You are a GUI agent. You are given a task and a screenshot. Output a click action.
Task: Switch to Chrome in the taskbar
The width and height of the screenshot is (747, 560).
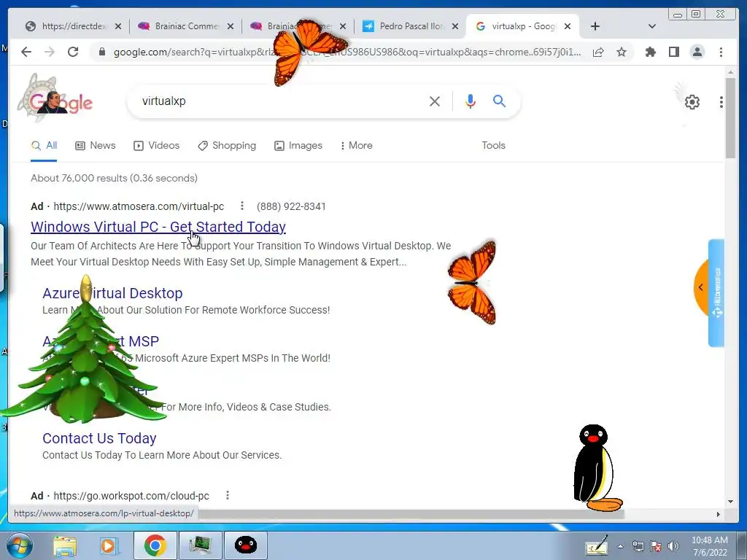pyautogui.click(x=155, y=545)
